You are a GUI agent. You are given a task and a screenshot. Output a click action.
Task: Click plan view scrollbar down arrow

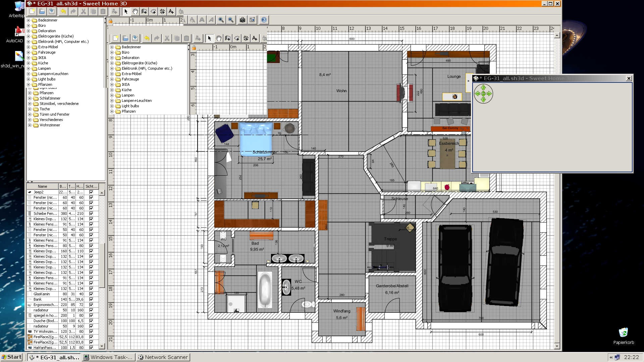pyautogui.click(x=557, y=346)
